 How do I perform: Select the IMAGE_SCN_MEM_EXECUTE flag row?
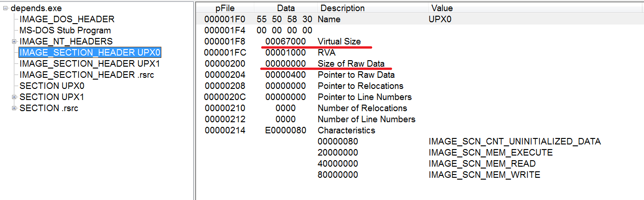coord(419,153)
